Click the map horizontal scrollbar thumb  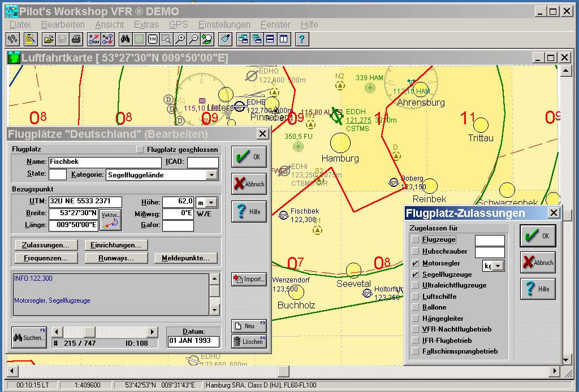tap(284, 371)
